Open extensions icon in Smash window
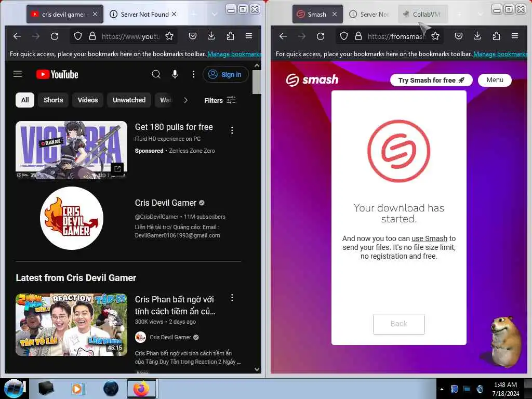 tap(496, 36)
